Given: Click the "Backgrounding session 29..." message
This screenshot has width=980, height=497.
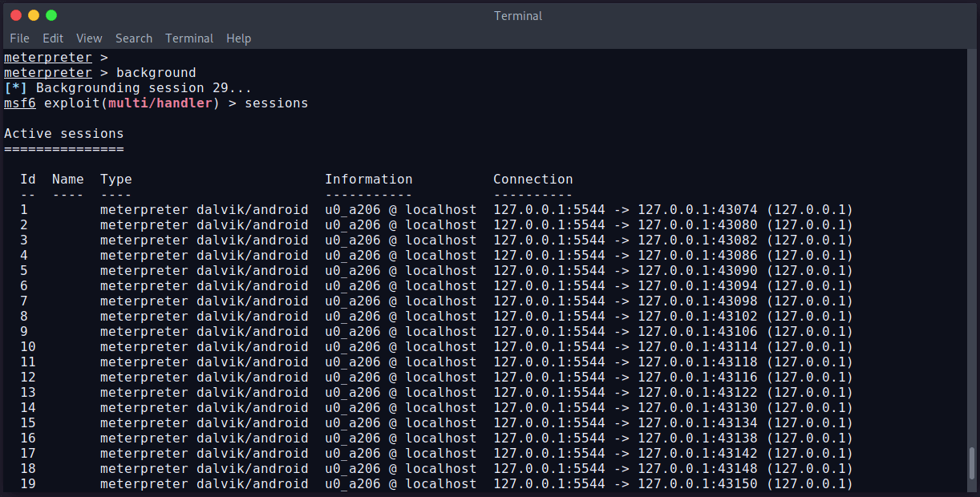Looking at the screenshot, I should tap(144, 88).
